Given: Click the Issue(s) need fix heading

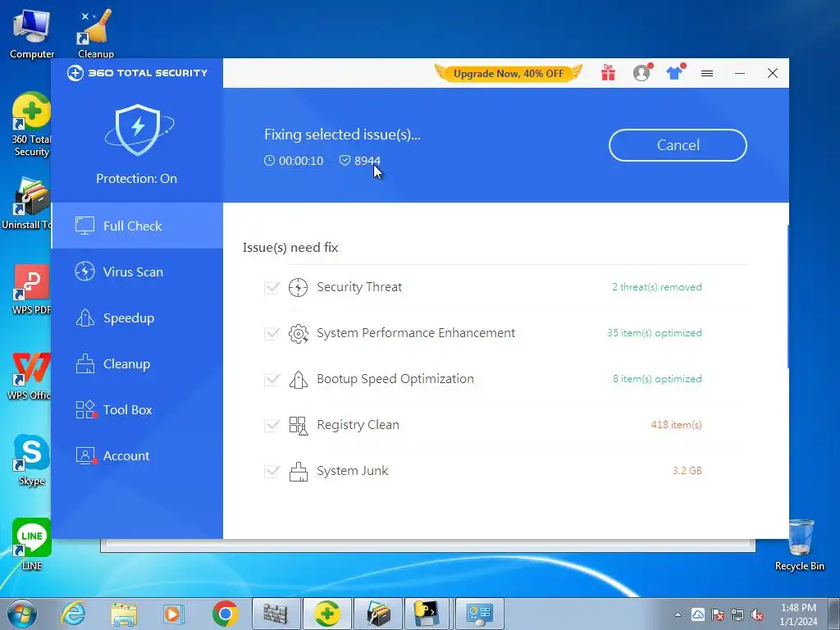Looking at the screenshot, I should click(290, 248).
